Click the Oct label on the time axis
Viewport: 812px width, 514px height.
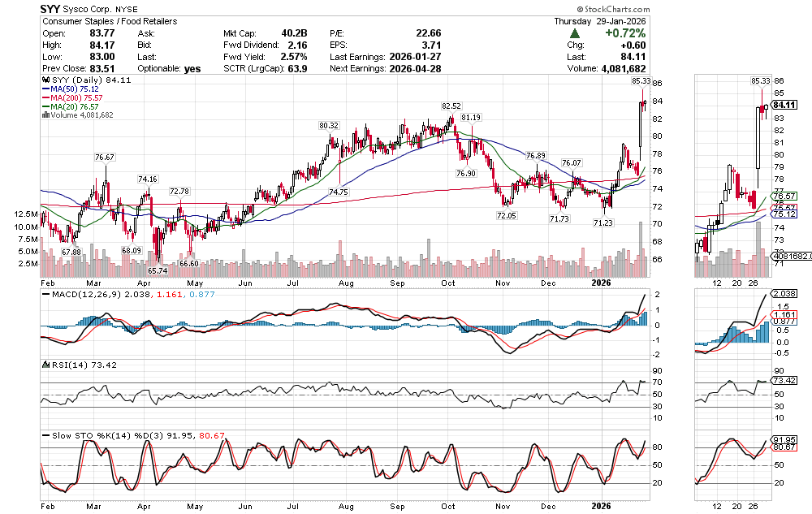(x=448, y=282)
